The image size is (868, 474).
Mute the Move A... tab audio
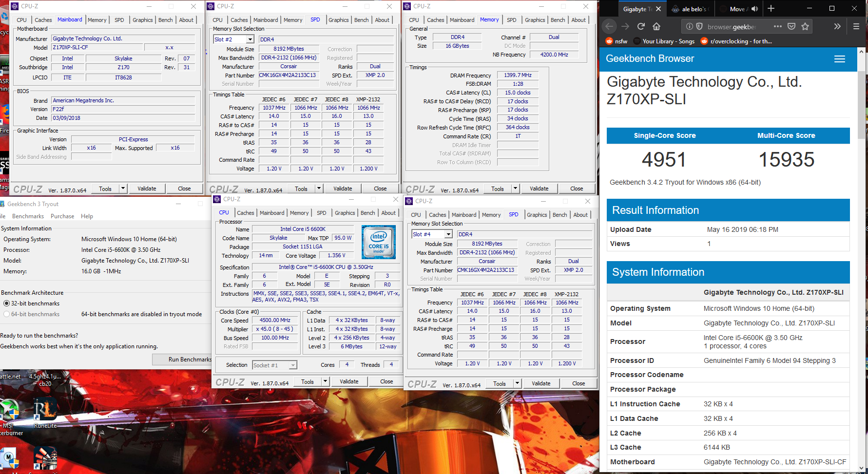755,9
